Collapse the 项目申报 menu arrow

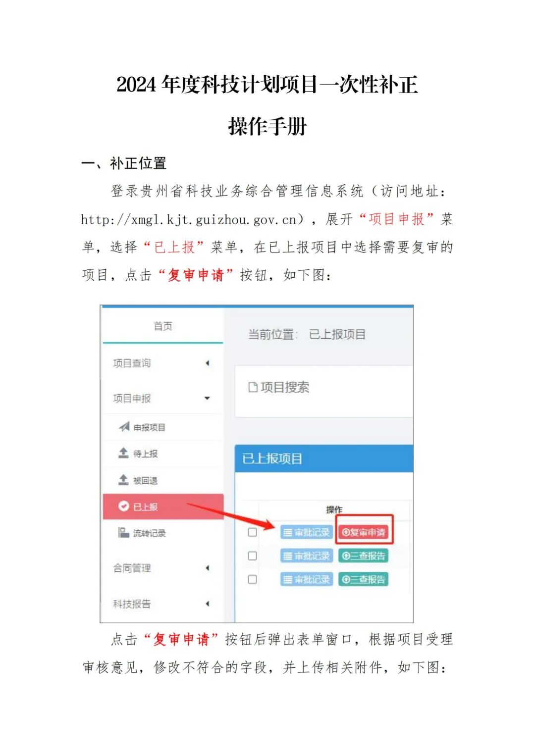point(207,398)
